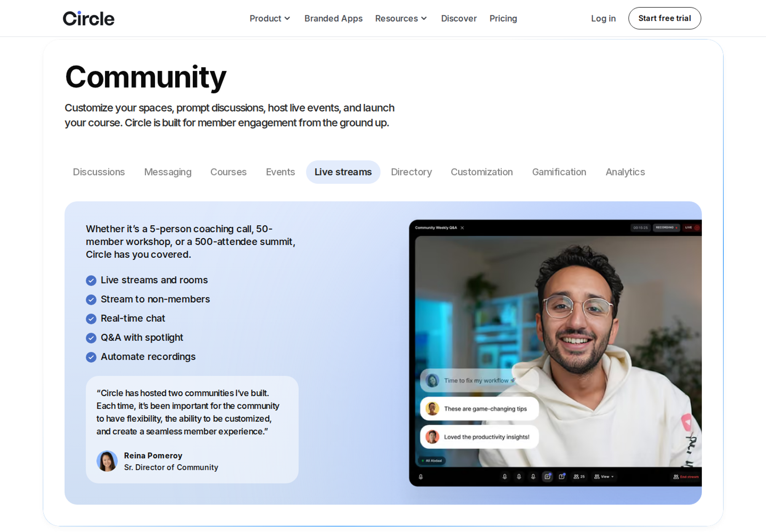Switch to the Discussions tab
766x532 pixels.
point(99,172)
